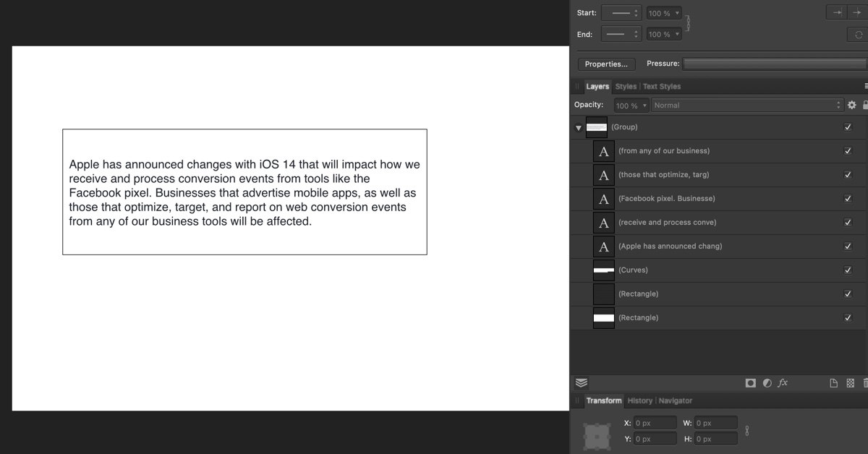Switch to the Layers tab
Viewport: 868px width, 454px height.
point(597,87)
